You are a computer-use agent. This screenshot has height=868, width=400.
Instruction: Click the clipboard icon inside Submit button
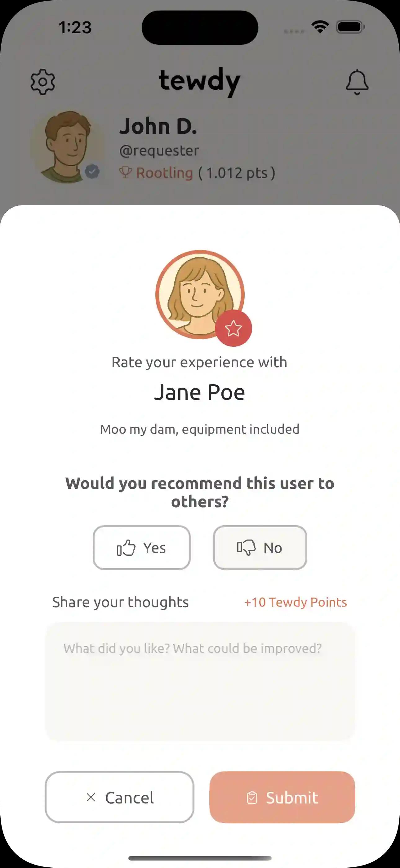tap(252, 798)
